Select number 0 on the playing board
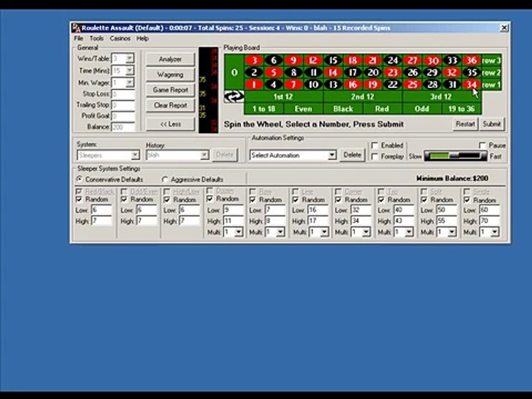This screenshot has height=399, width=532. 234,72
